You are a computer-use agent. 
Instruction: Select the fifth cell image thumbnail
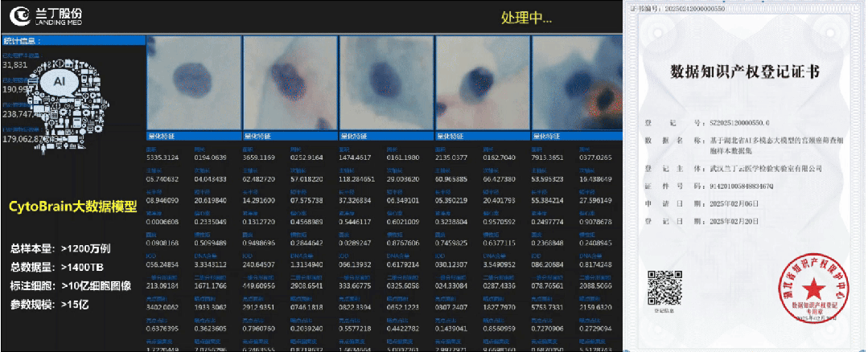576,83
